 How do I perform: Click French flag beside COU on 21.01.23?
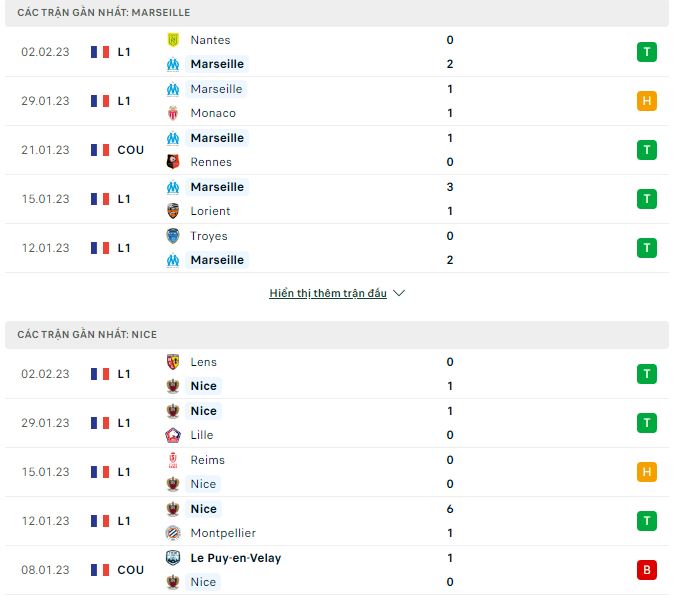[x=100, y=150]
